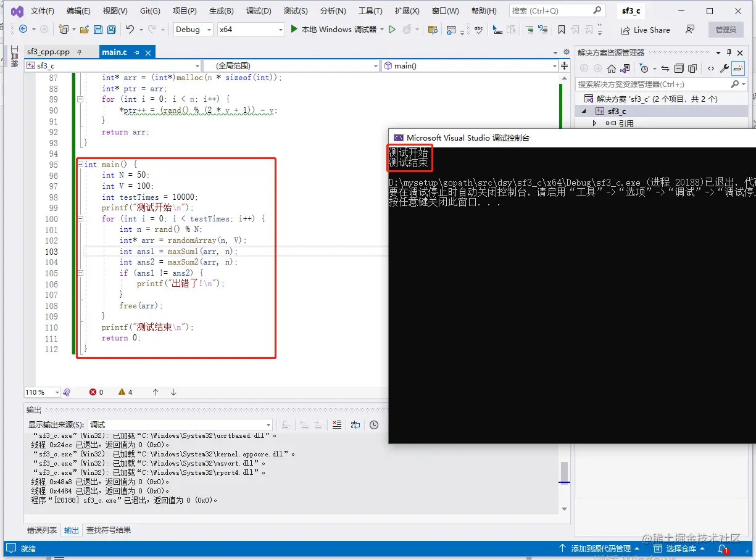Switch views icon in Solution Explorer toolbar
This screenshot has width=756, height=560.
point(625,68)
